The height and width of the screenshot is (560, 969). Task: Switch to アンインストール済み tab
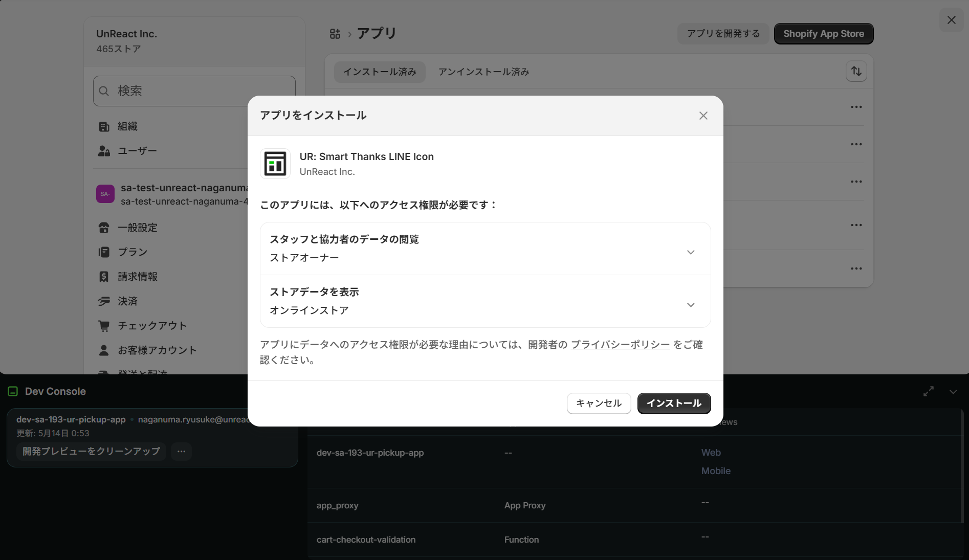[x=483, y=72]
